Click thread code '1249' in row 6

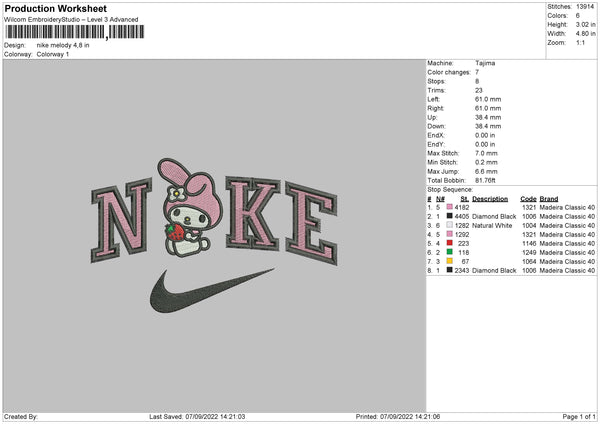coord(529,253)
